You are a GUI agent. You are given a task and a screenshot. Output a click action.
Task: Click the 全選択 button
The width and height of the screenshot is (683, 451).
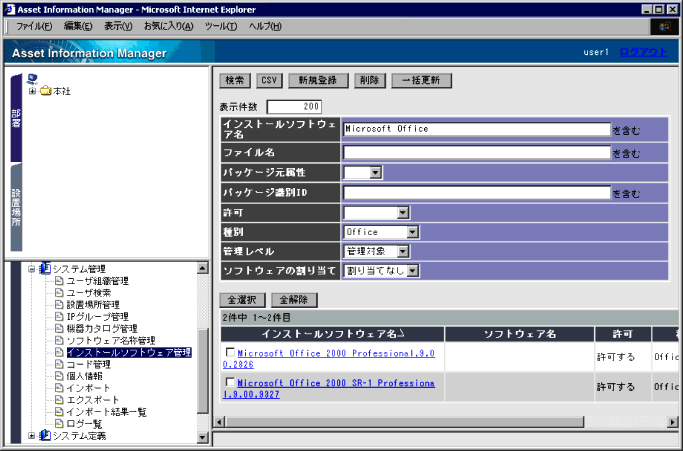coord(242,300)
